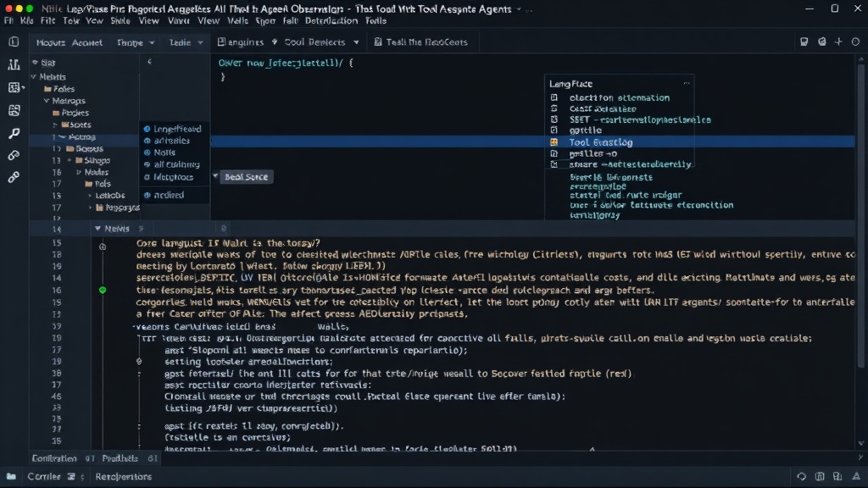Collapse the Metrops tree node
The height and width of the screenshot is (488, 868).
point(47,101)
